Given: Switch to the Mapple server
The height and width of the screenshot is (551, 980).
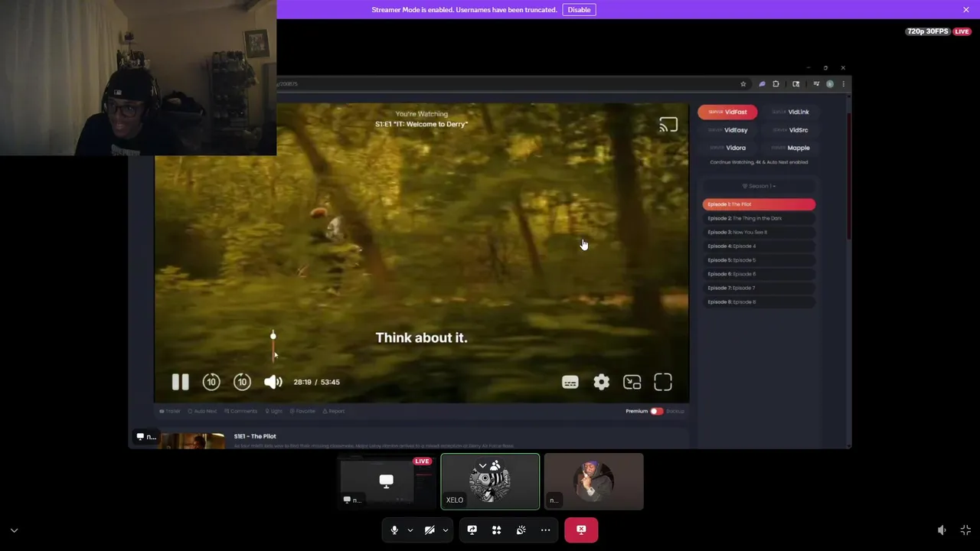Looking at the screenshot, I should click(790, 148).
